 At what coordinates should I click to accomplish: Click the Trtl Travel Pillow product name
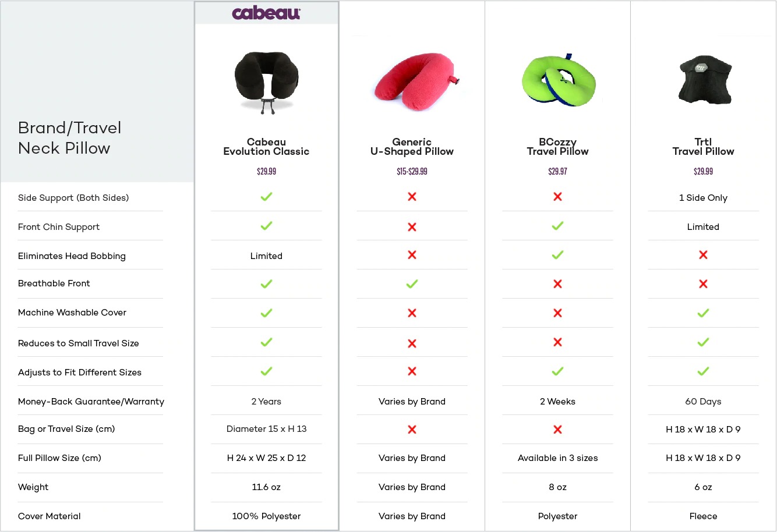[x=703, y=147]
